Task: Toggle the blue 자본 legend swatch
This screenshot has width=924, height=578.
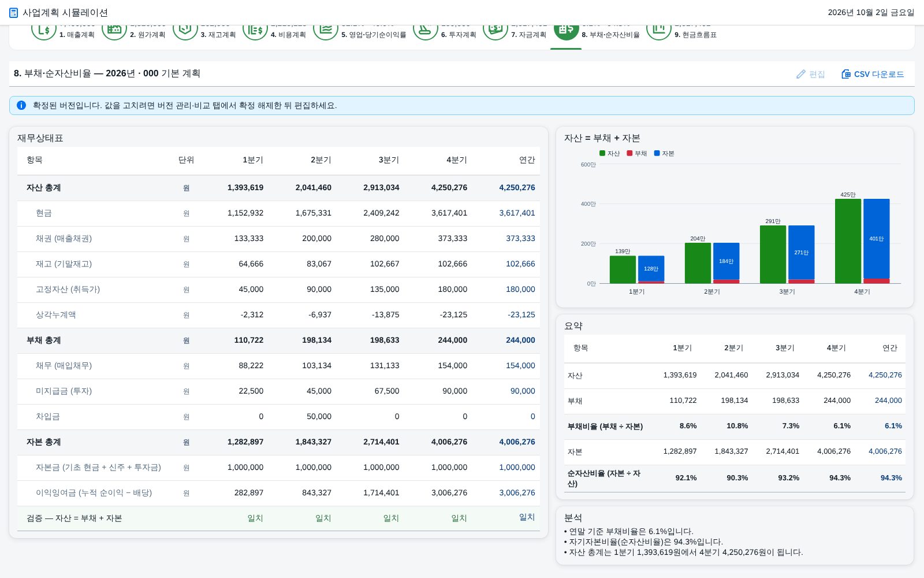Action: (657, 153)
